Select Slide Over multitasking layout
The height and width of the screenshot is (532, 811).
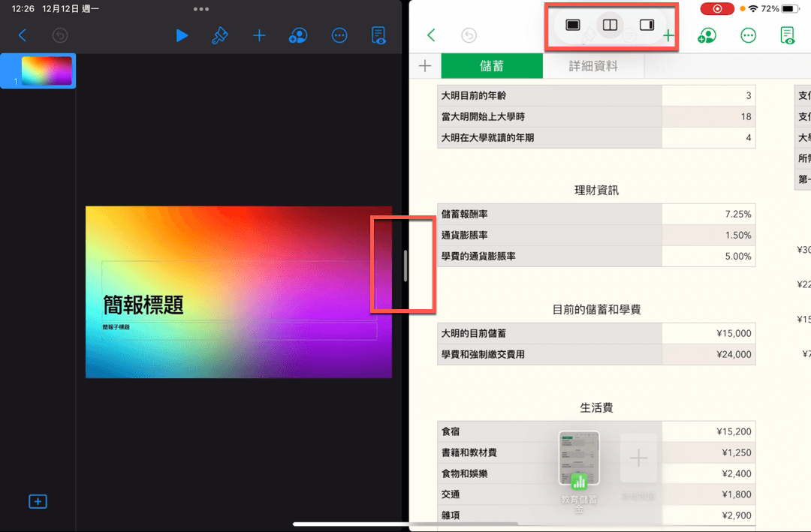coord(647,25)
